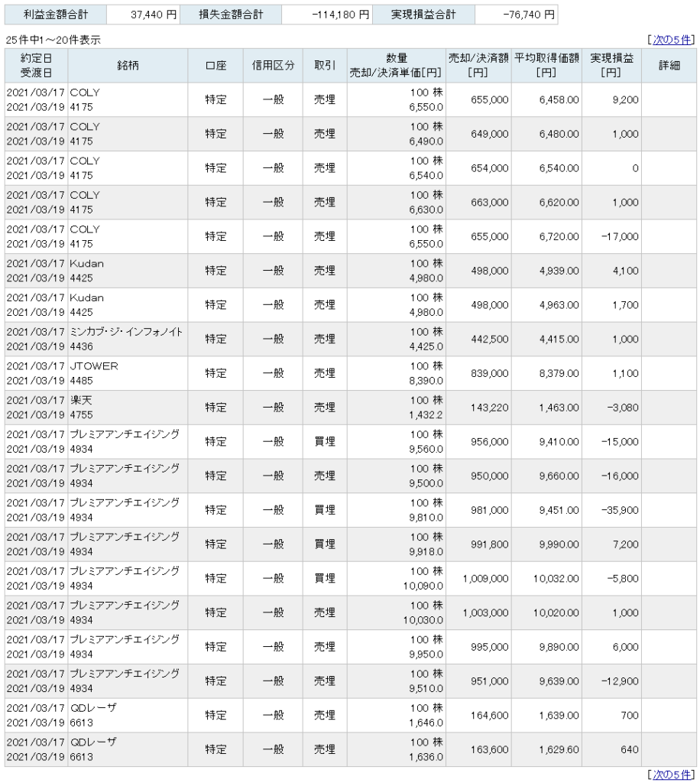Click the 143,220 sale amount cell
The image size is (700, 783).
(478, 408)
